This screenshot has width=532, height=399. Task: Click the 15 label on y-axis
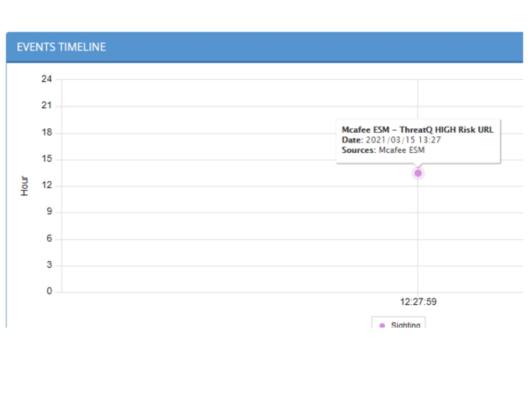click(47, 159)
